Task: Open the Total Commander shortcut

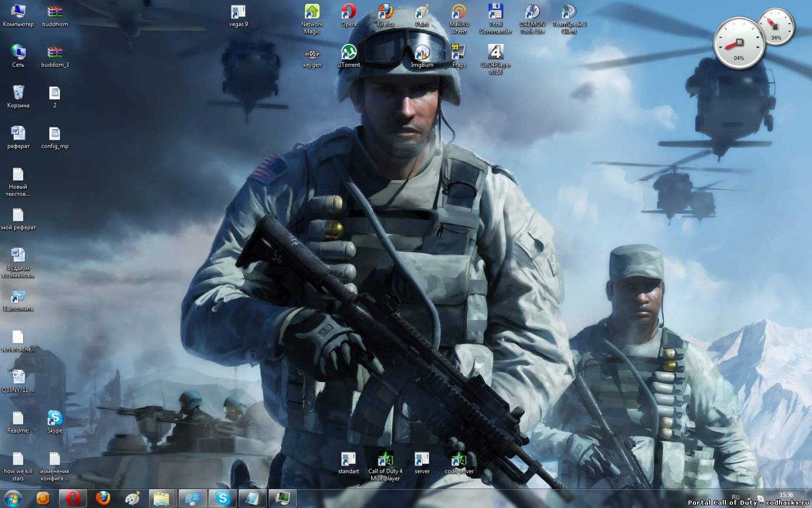Action: click(x=496, y=19)
